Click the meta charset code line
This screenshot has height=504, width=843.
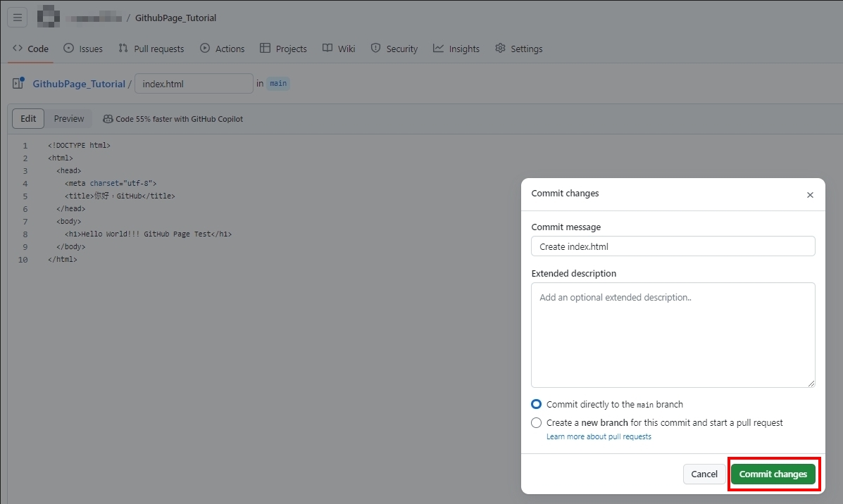111,183
